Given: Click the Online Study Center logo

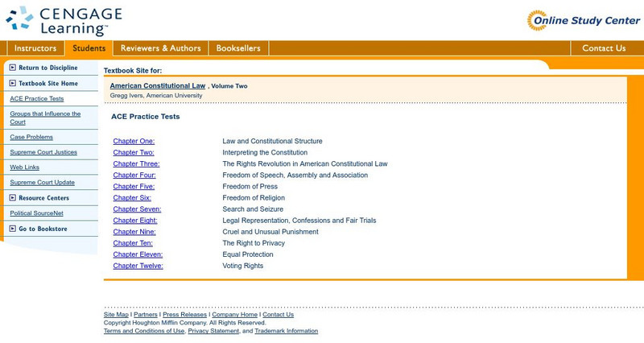Looking at the screenshot, I should 583,20.
